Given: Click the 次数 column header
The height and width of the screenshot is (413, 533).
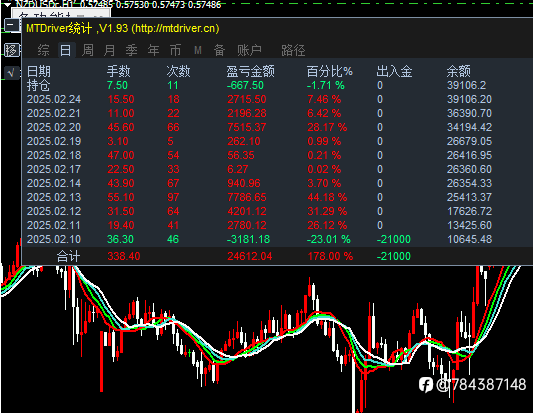Looking at the screenshot, I should pyautogui.click(x=178, y=71).
